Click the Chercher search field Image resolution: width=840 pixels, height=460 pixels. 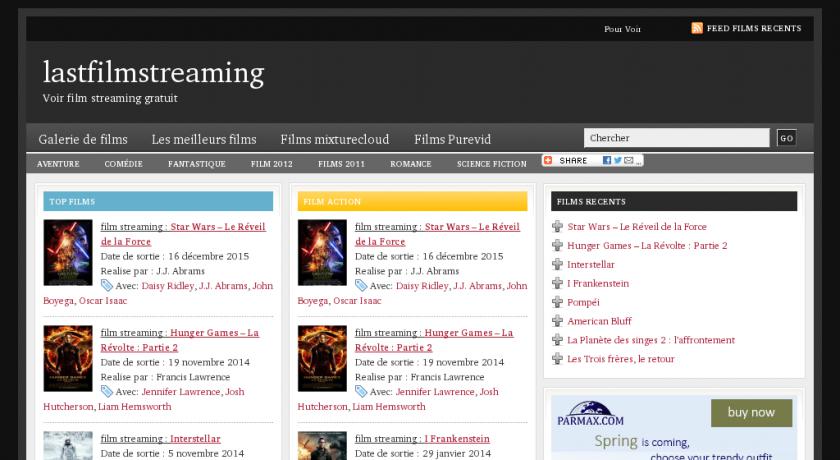[x=677, y=138]
